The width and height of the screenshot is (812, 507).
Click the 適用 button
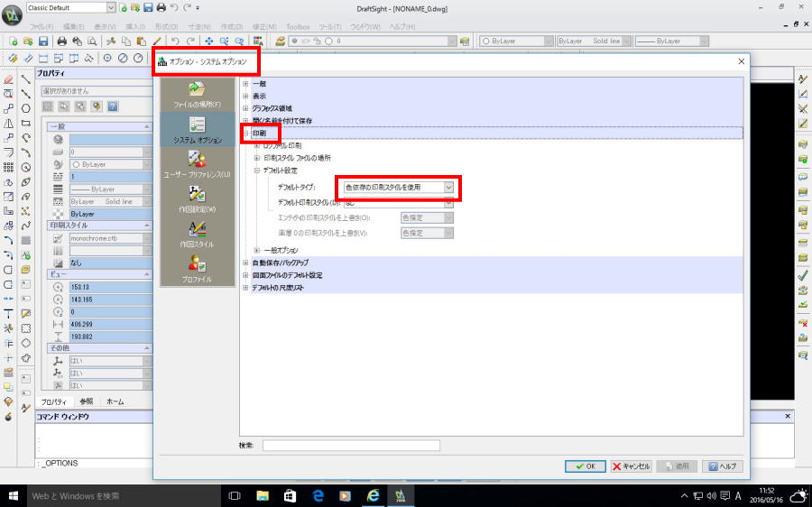(x=677, y=466)
